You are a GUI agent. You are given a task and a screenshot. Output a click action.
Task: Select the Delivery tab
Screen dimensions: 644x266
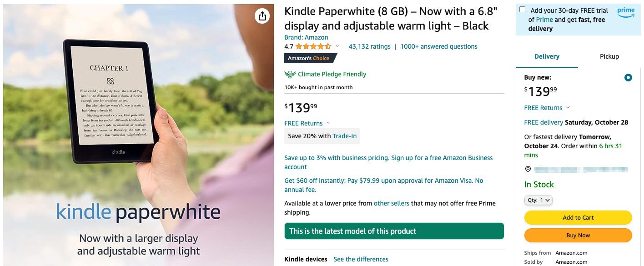pos(547,56)
